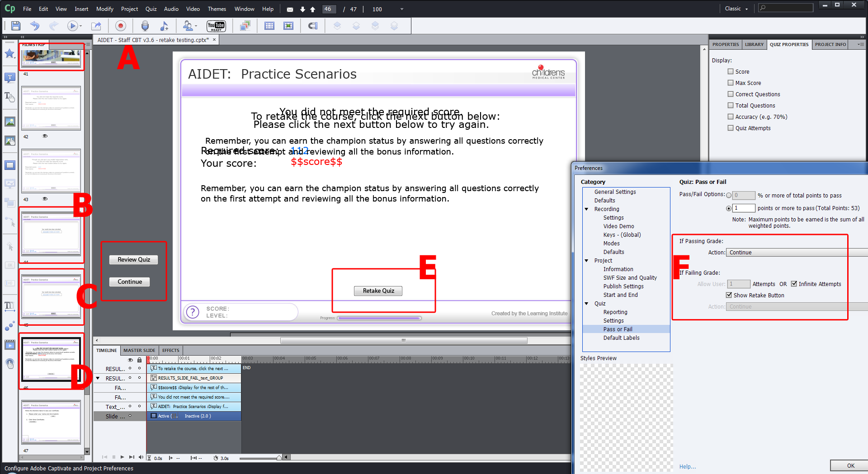Select the Smart Shape star tool
The height and width of the screenshot is (474, 868).
9,53
